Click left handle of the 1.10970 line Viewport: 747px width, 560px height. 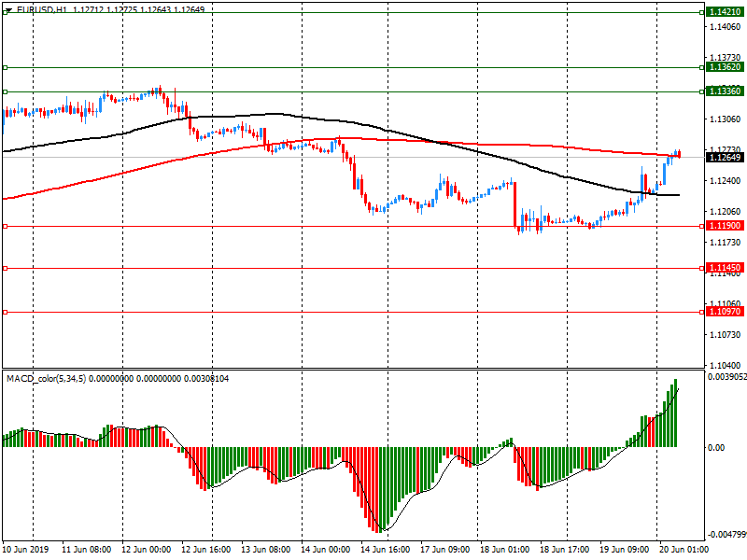click(6, 313)
